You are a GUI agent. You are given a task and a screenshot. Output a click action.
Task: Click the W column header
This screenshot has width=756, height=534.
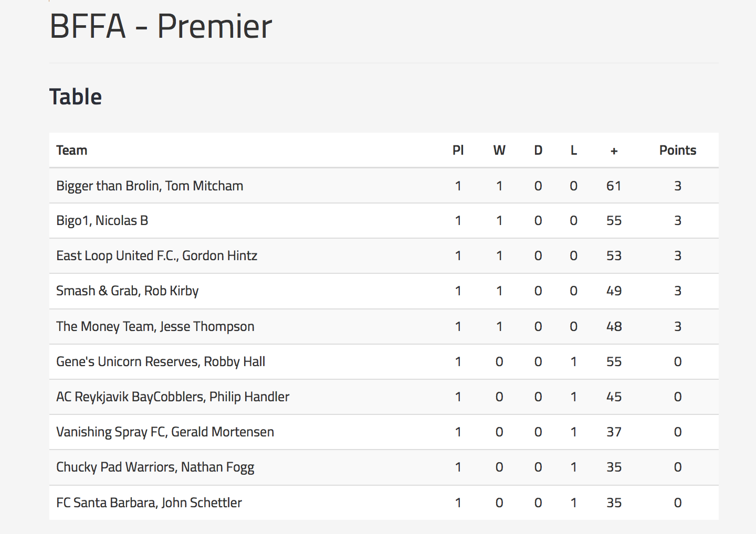pos(499,151)
